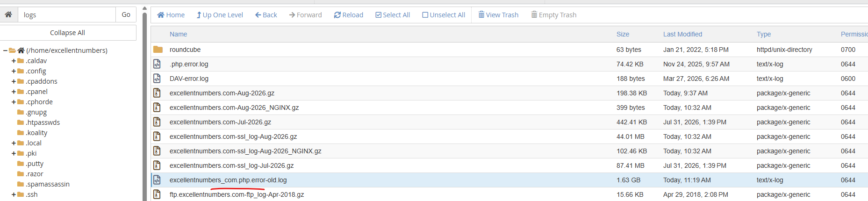Click Empty Trash in the toolbar
868x201 pixels.
[x=553, y=15]
